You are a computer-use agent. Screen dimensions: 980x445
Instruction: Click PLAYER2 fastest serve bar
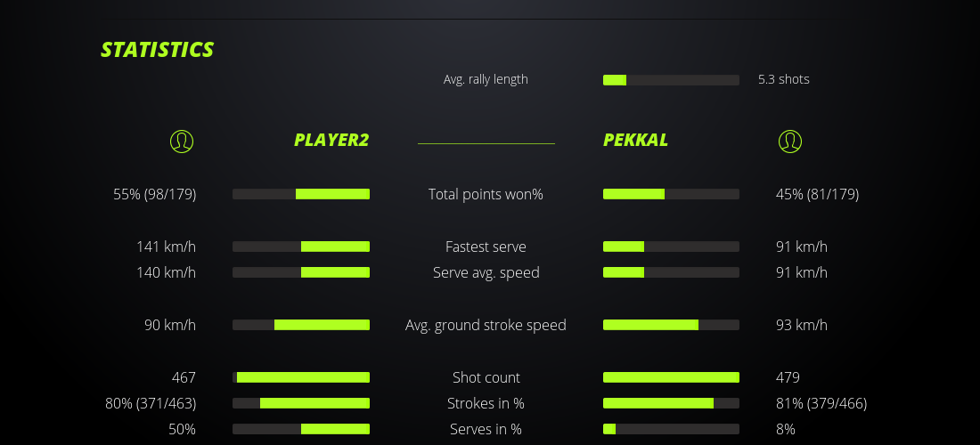(x=301, y=247)
